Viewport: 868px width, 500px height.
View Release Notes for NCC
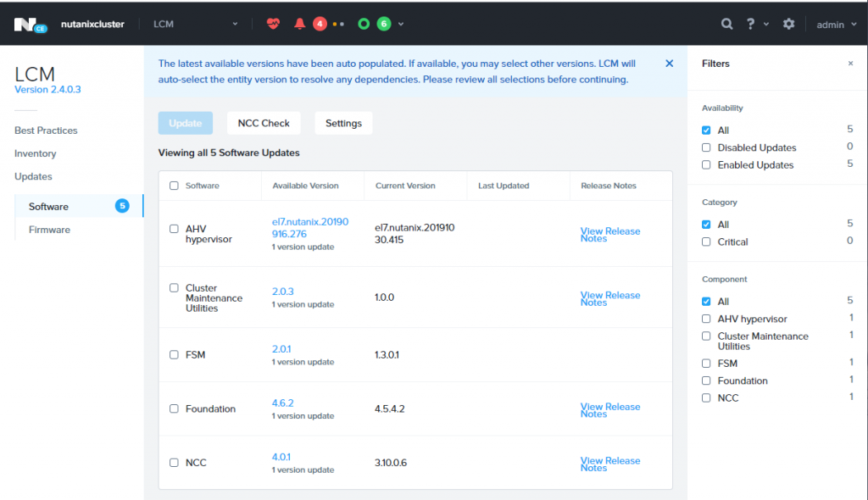click(x=610, y=464)
